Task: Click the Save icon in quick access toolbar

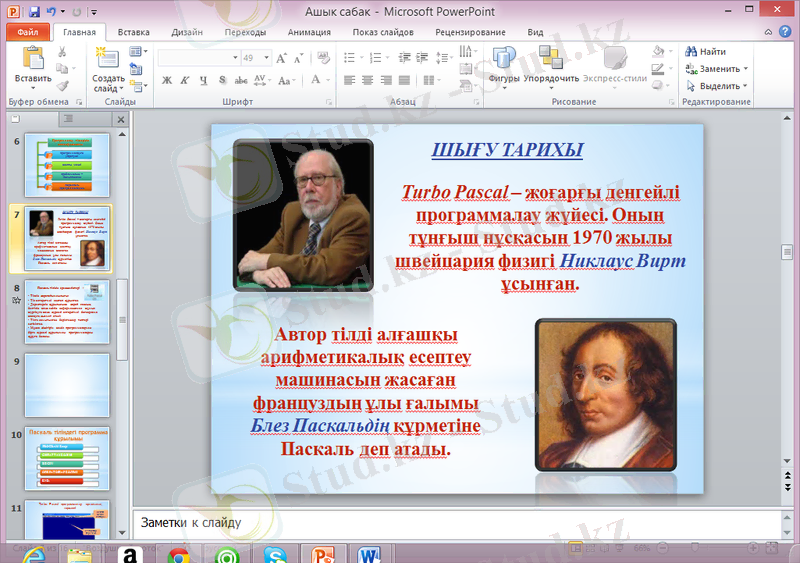Action: pyautogui.click(x=34, y=12)
